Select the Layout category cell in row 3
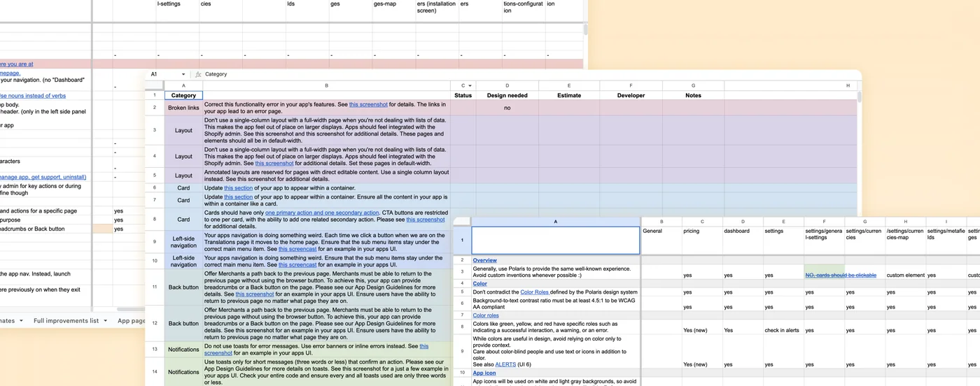 (183, 130)
